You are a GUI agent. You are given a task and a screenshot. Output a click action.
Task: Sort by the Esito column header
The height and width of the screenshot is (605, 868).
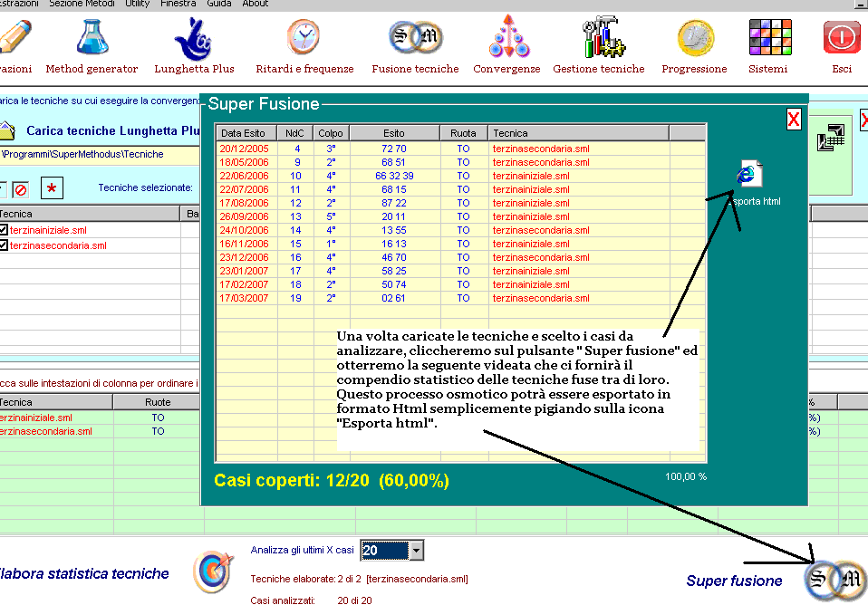click(x=394, y=133)
